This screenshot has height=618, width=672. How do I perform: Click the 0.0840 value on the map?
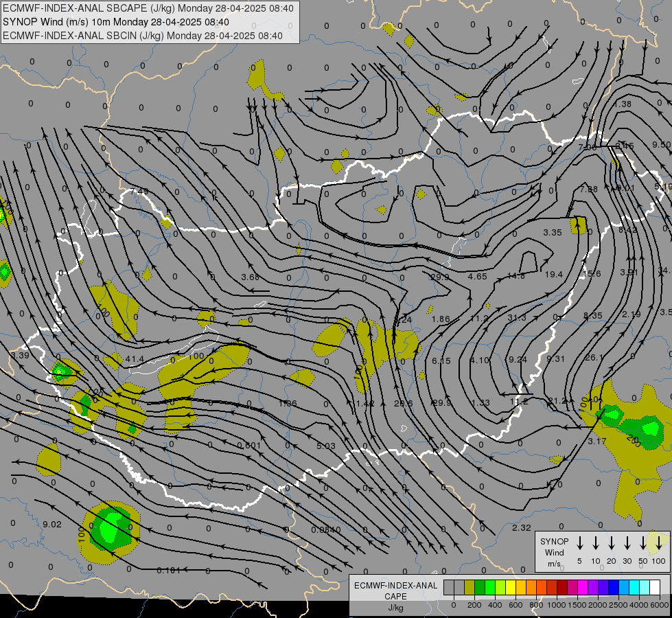click(326, 529)
